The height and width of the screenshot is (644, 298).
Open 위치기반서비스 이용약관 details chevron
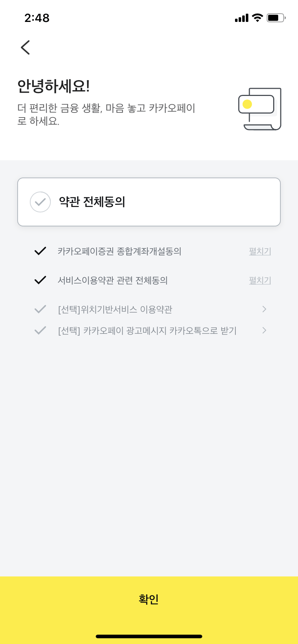[264, 309]
